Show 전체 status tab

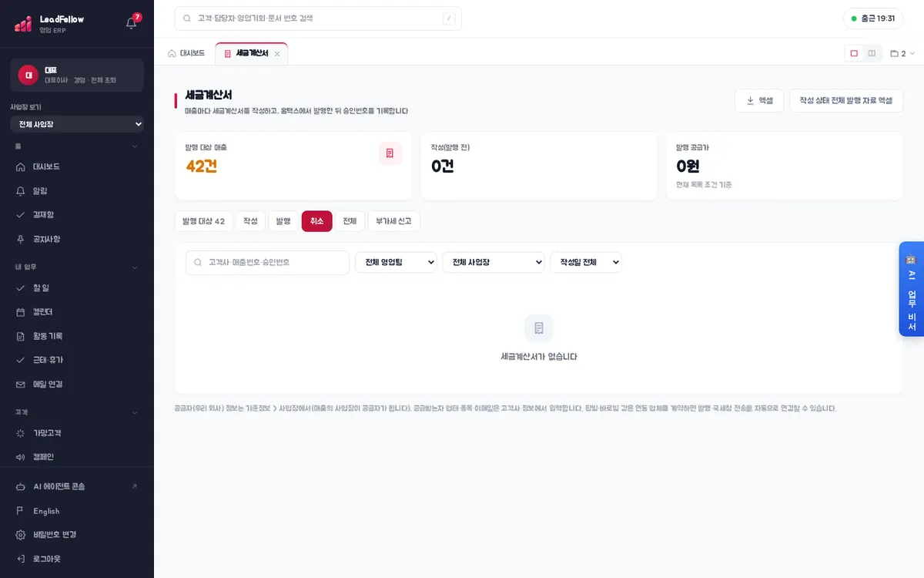[x=350, y=221]
